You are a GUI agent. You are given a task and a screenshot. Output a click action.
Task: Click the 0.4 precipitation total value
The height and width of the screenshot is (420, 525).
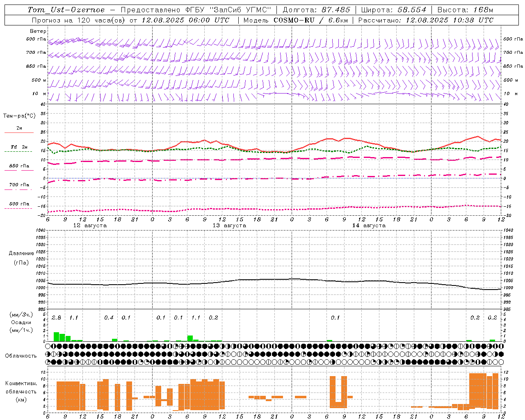click(109, 318)
